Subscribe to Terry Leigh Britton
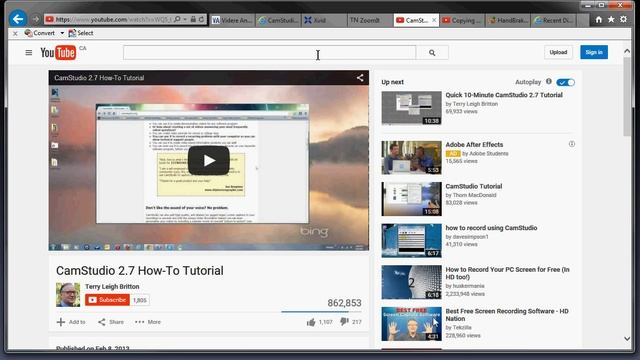Screen dimensions: 640x360 (107, 300)
